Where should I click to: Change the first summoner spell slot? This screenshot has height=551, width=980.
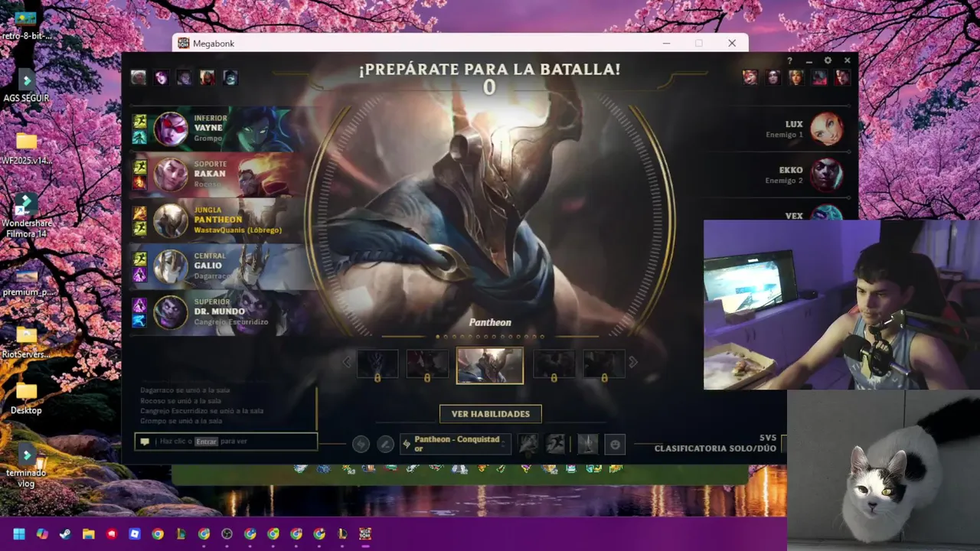[x=528, y=444]
